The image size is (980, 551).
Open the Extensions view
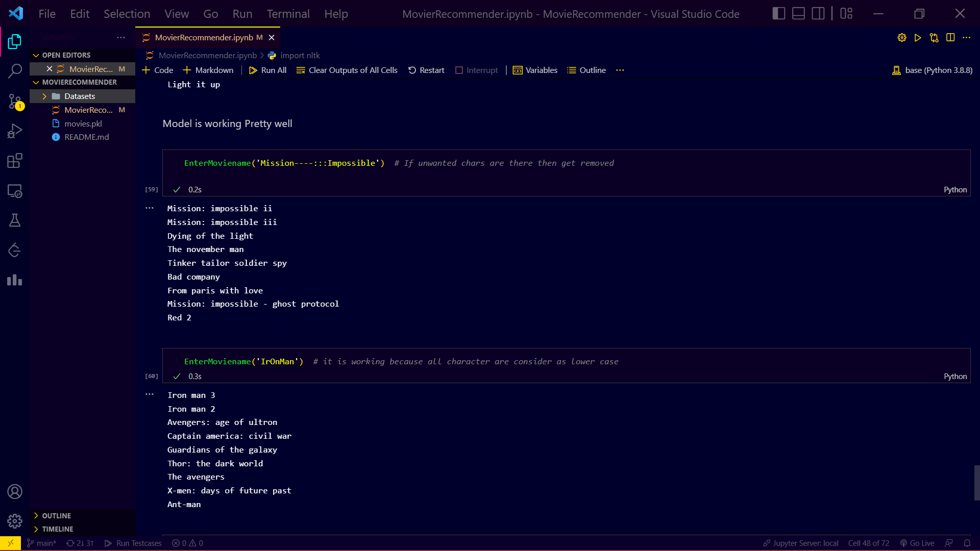[15, 160]
